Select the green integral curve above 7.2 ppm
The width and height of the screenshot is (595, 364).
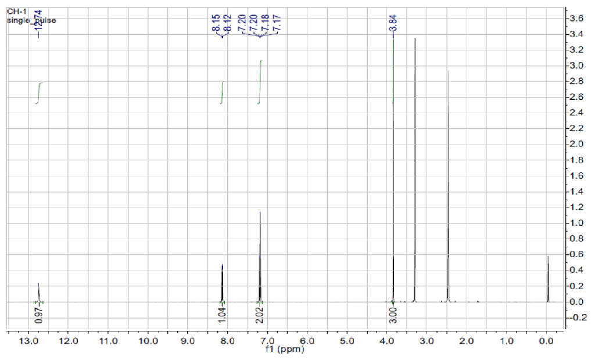coord(260,81)
